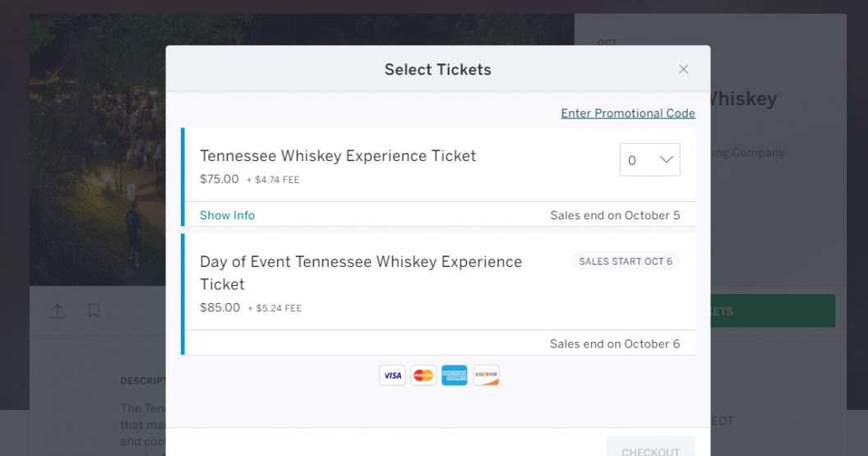Click the green Tickets button behind the dialog
868x456 pixels.
[x=773, y=311]
